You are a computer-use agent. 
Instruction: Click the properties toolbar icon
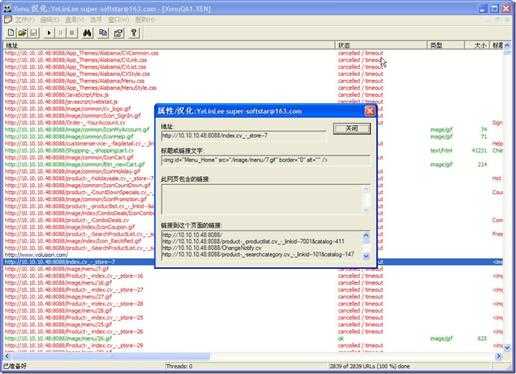[x=118, y=33]
